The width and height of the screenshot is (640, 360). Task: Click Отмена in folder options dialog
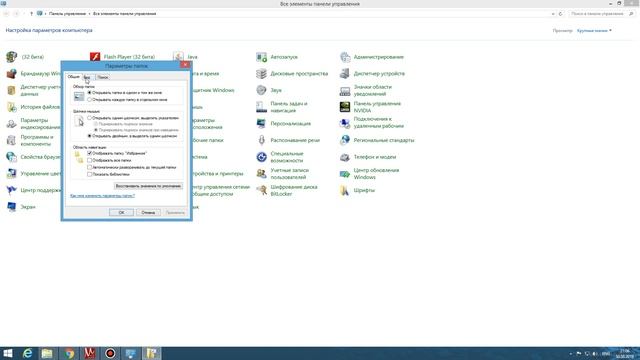148,212
